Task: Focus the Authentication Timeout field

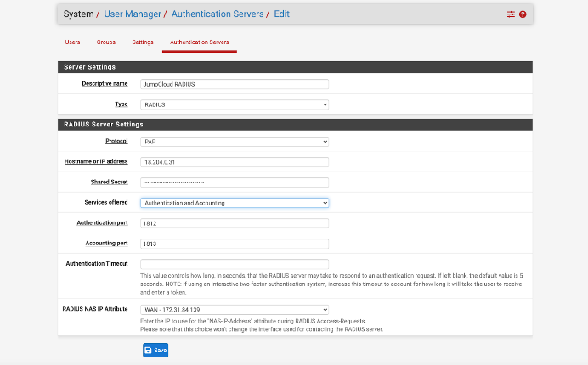Action: [234, 264]
